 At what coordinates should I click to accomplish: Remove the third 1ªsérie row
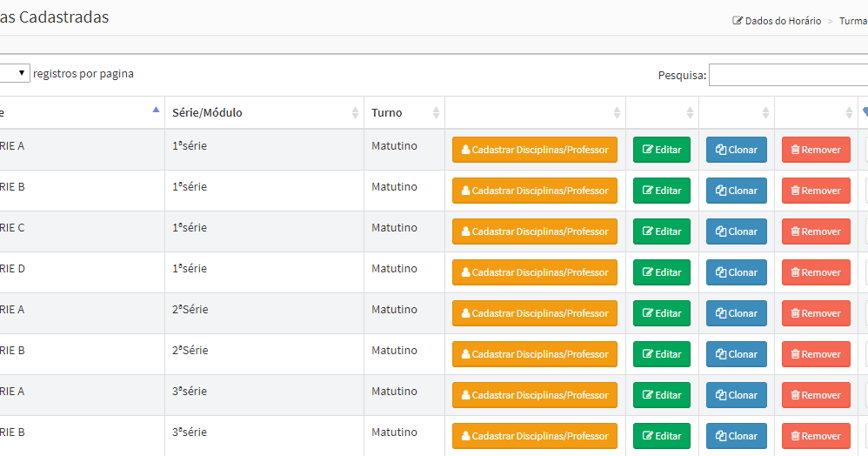816,231
